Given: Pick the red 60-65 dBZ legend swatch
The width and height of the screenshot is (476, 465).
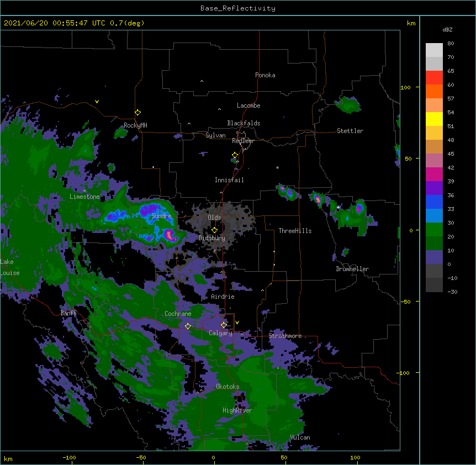Looking at the screenshot, I should click(434, 78).
